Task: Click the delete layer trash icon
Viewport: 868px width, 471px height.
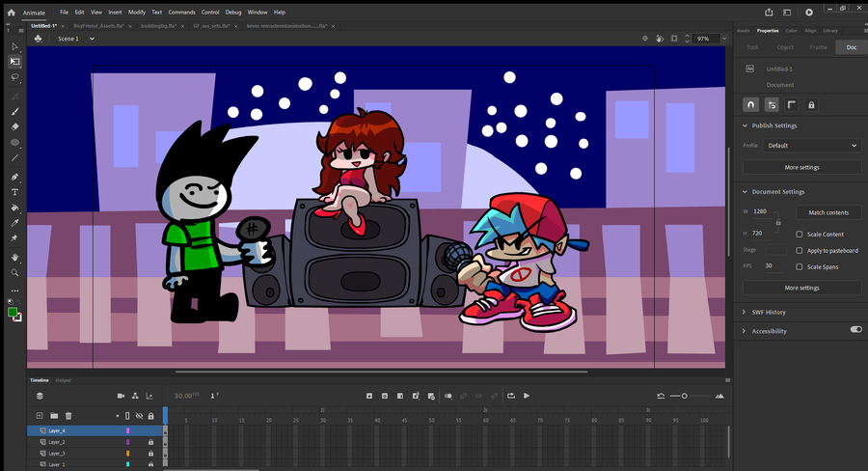Action: click(68, 416)
